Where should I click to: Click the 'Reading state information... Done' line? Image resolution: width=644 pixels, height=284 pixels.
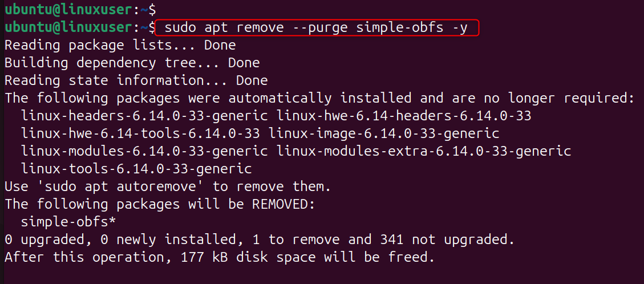(x=136, y=80)
